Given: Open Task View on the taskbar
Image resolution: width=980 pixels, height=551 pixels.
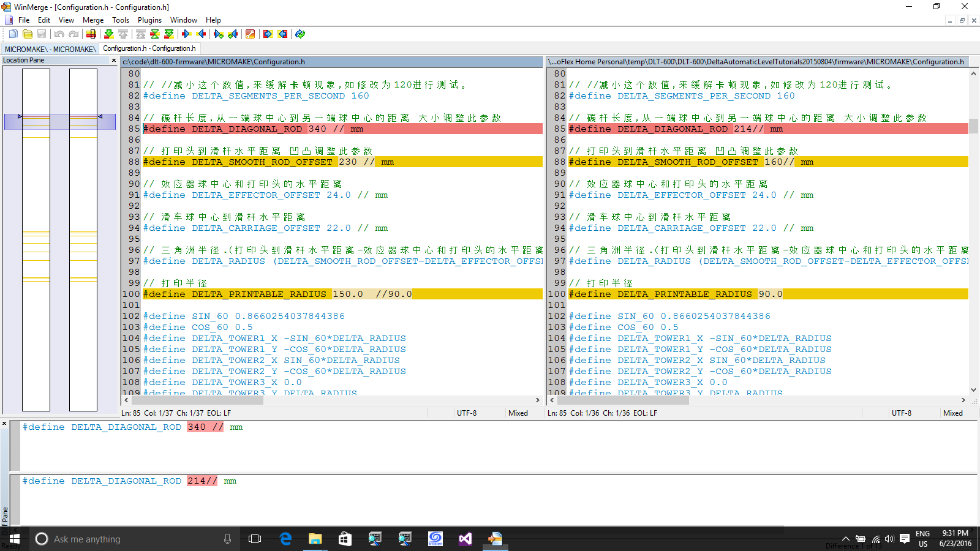Looking at the screenshot, I should pos(255,539).
